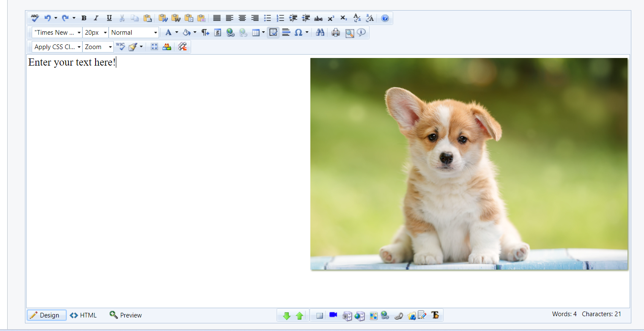The height and width of the screenshot is (331, 644).
Task: Switch to Design mode tab
Action: [x=47, y=315]
